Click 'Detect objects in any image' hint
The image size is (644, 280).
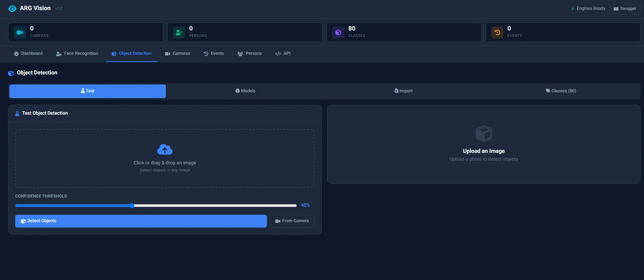coord(165,170)
